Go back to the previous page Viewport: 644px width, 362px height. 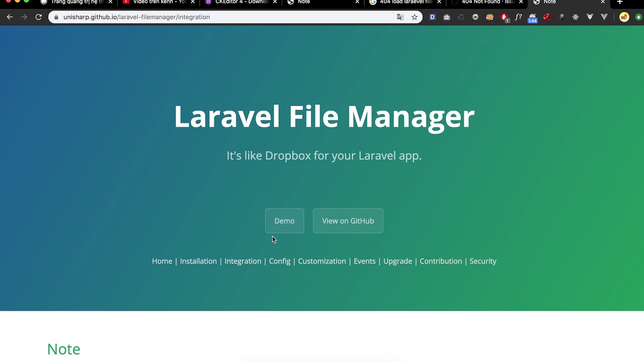coord(10,17)
